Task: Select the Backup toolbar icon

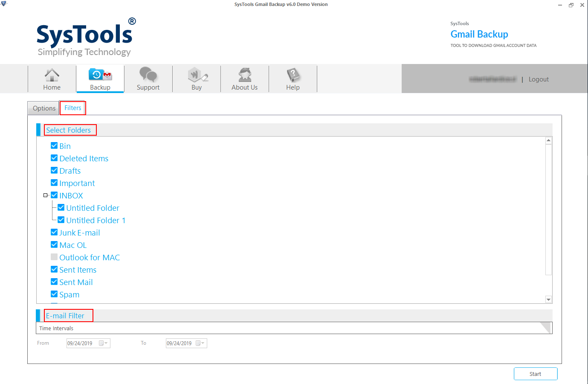Action: click(100, 75)
